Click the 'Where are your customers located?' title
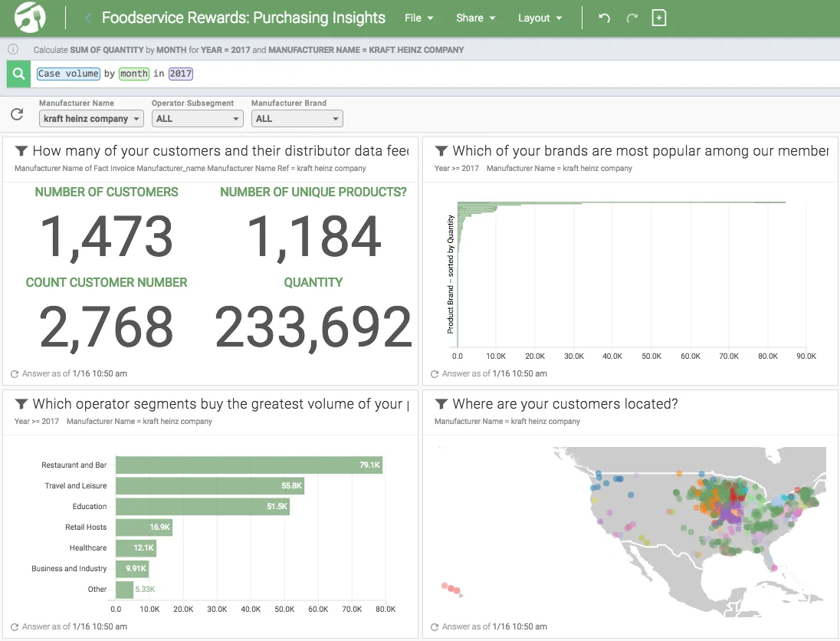This screenshot has height=641, width=840. click(x=565, y=403)
